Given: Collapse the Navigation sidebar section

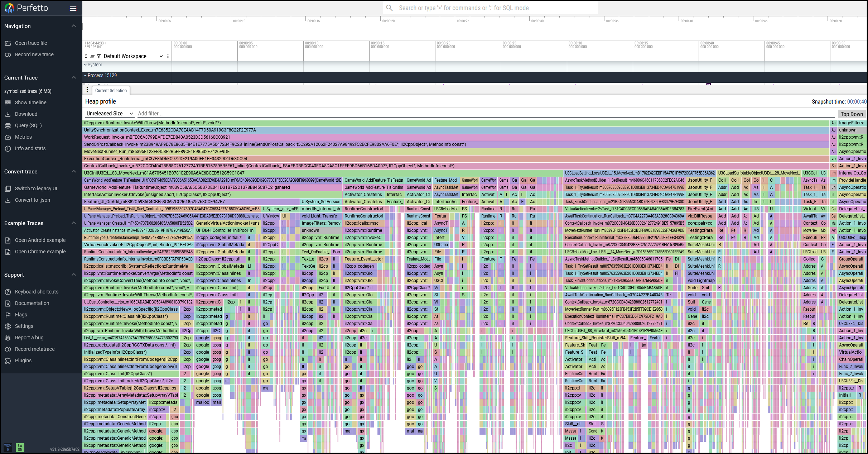Looking at the screenshot, I should point(74,26).
